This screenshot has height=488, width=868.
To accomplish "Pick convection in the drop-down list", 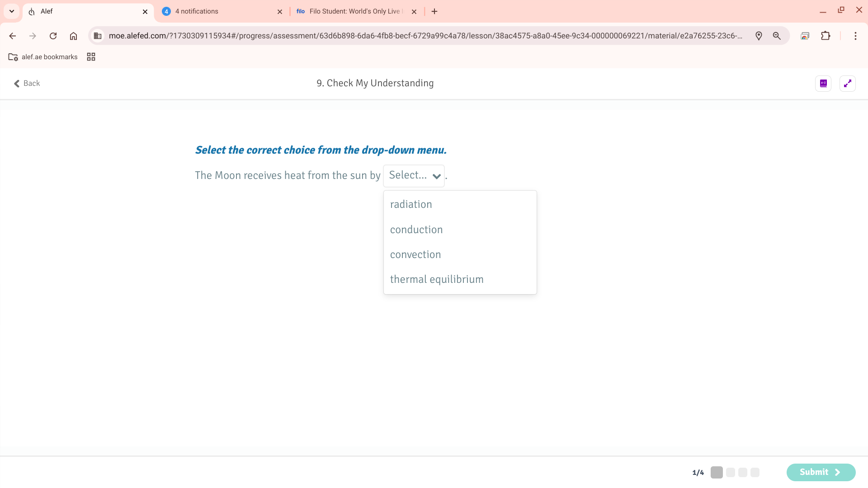I will [x=415, y=254].
